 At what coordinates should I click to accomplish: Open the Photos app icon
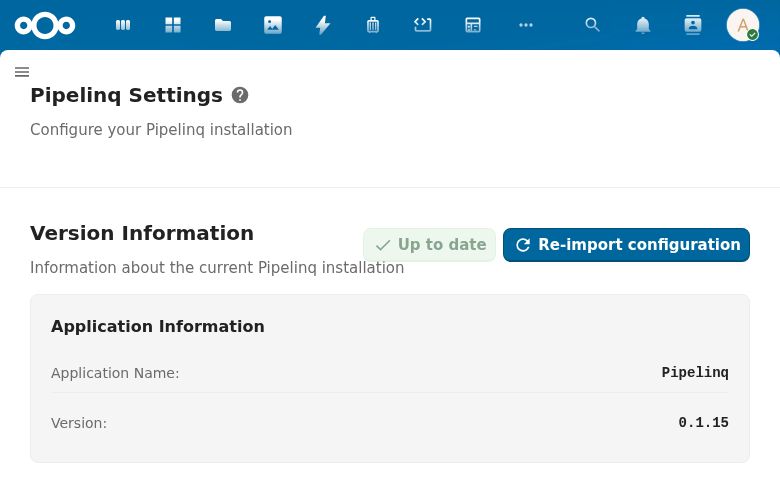pyautogui.click(x=273, y=25)
